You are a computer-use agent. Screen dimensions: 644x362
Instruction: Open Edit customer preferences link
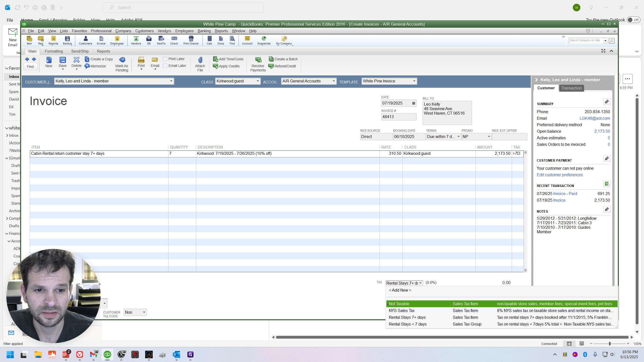[x=560, y=175]
